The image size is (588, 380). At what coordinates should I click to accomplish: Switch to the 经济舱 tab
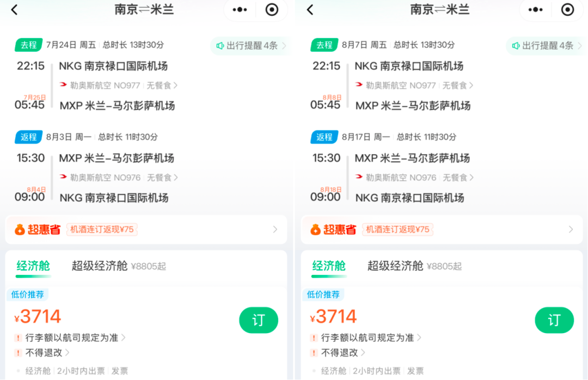click(x=33, y=267)
